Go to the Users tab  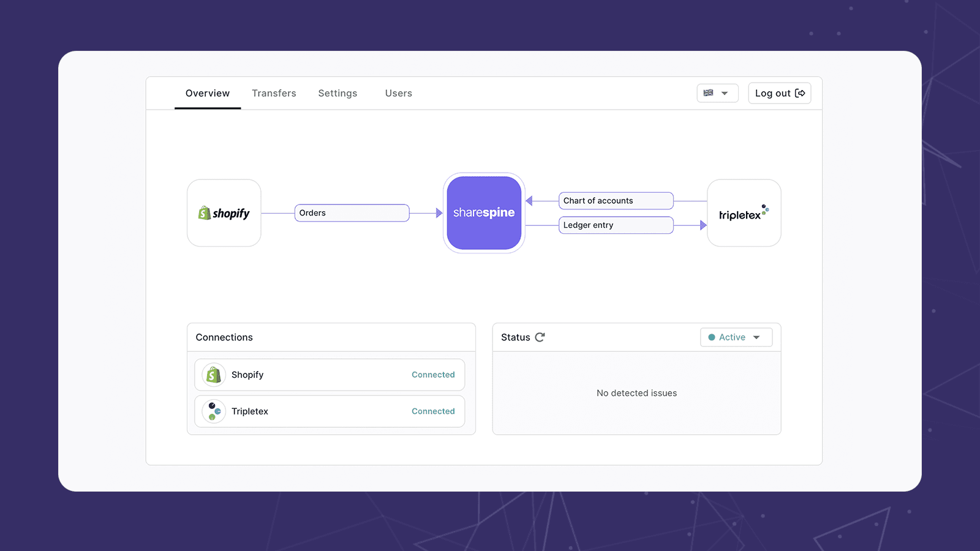tap(398, 93)
